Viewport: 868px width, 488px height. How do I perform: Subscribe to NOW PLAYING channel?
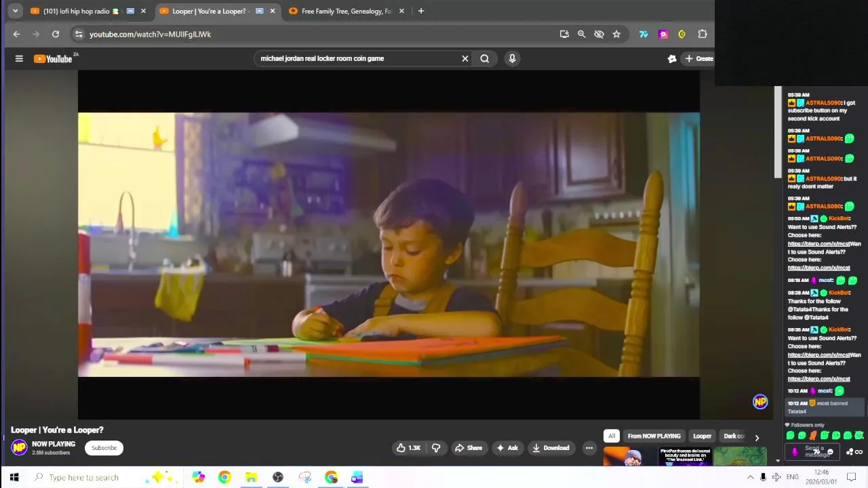tap(104, 447)
